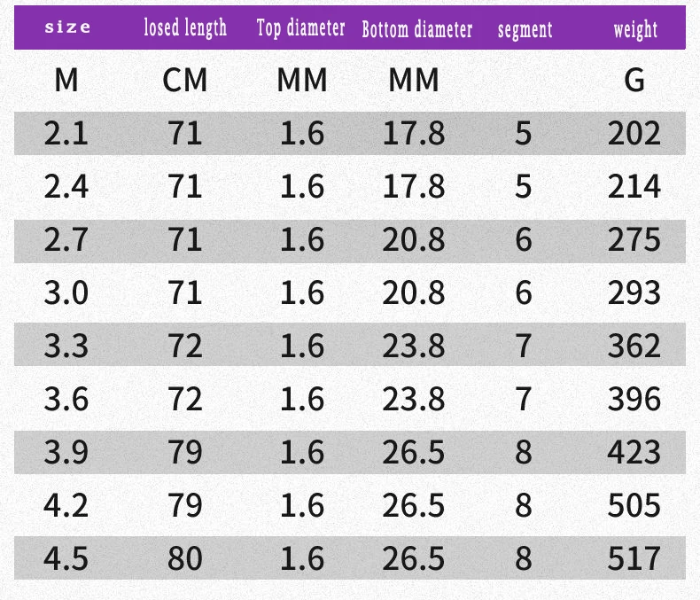Screen dimensions: 700x600
Task: Select the 2.1 size cell
Action: (x=66, y=133)
